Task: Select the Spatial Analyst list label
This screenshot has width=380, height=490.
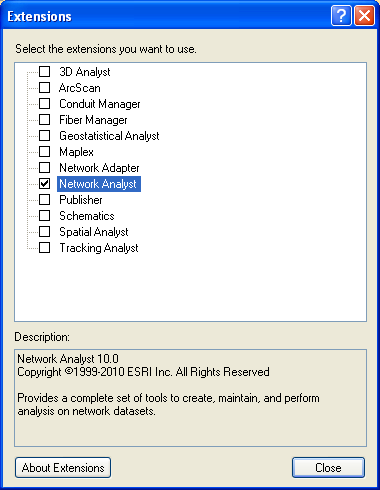Action: coord(94,232)
